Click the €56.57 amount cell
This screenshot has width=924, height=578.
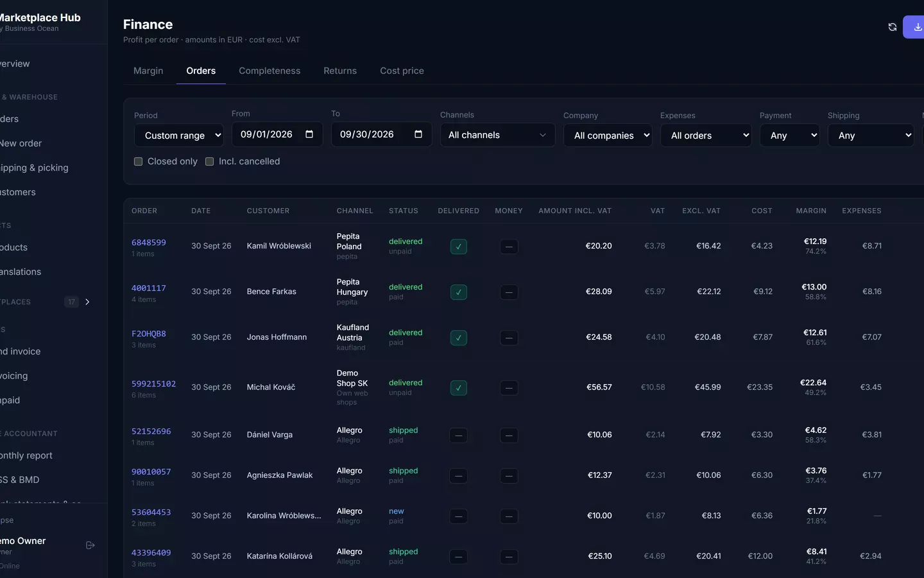599,387
